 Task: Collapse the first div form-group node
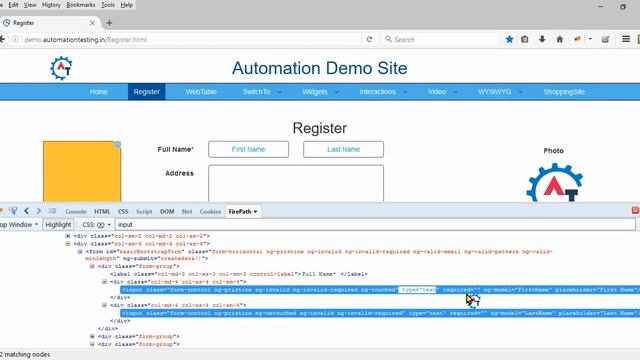pos(92,266)
